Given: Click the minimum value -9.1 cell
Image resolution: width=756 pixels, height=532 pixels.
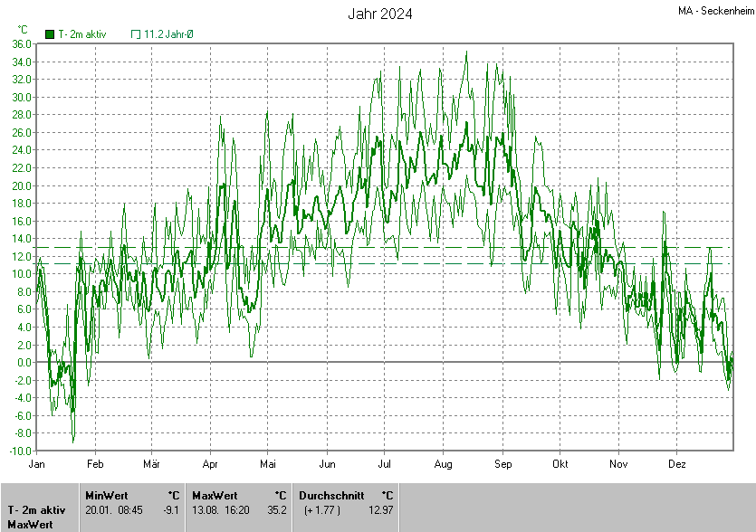Looking at the screenshot, I should point(171,510).
